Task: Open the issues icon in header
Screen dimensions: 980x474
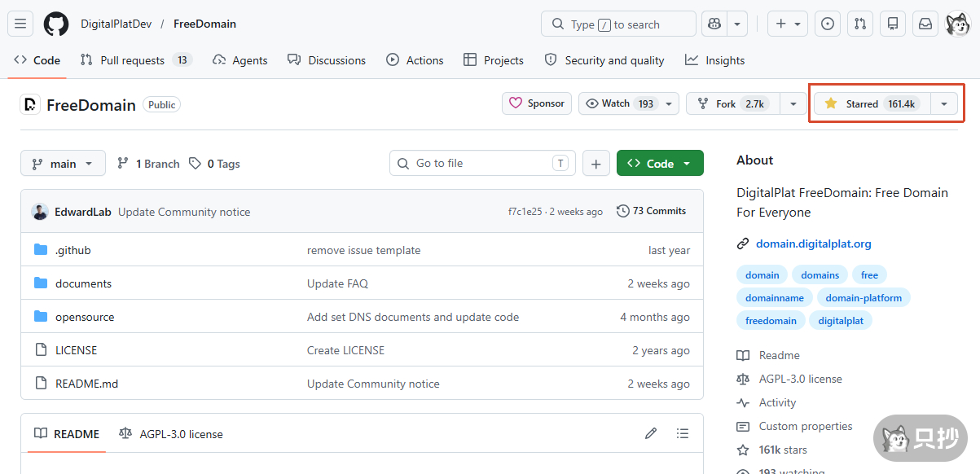Action: 828,24
